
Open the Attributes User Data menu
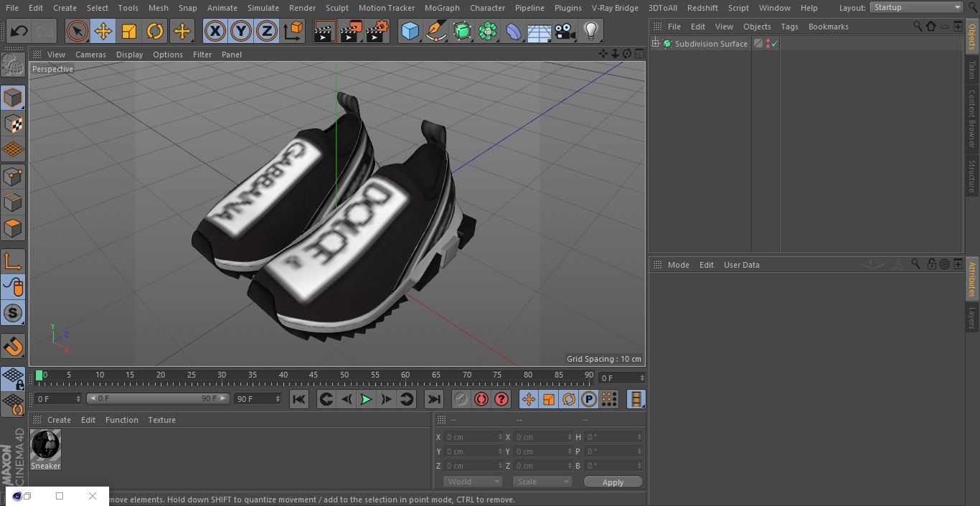(x=741, y=265)
